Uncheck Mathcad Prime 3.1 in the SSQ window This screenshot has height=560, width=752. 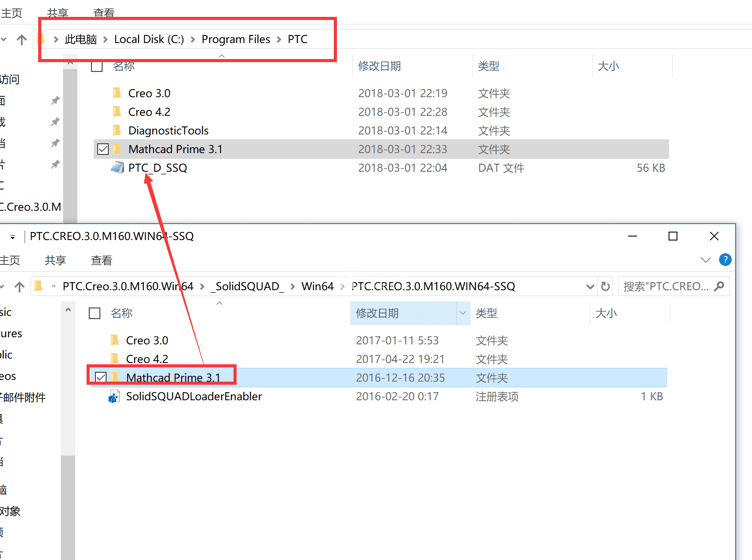coord(100,377)
